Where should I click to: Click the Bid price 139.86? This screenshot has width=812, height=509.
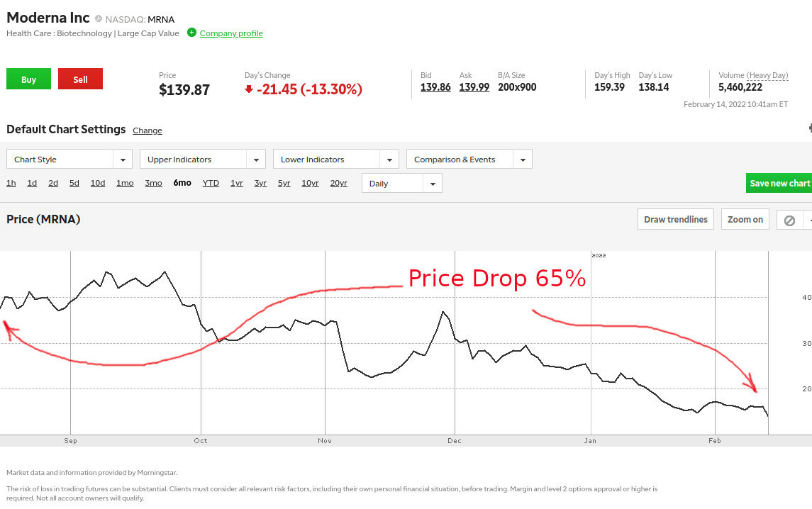(x=435, y=87)
